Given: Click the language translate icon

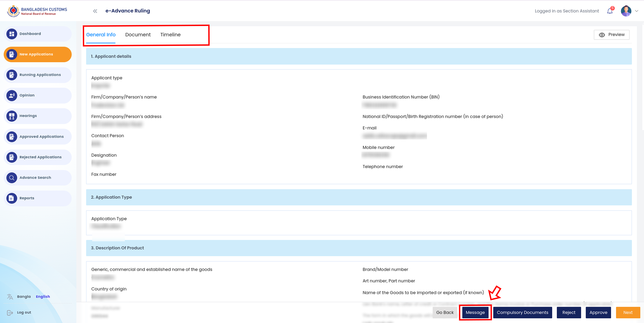Looking at the screenshot, I should [10, 296].
